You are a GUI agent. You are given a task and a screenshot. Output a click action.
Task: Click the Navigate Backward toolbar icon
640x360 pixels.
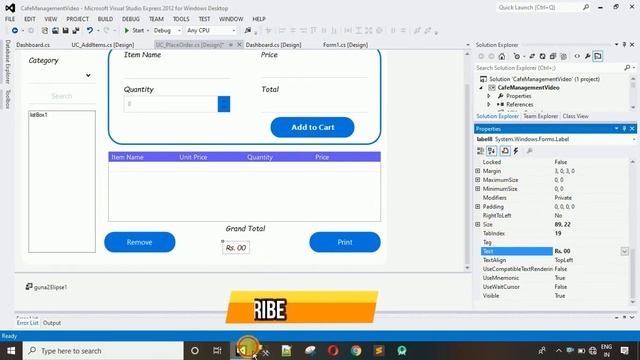[x=15, y=31]
